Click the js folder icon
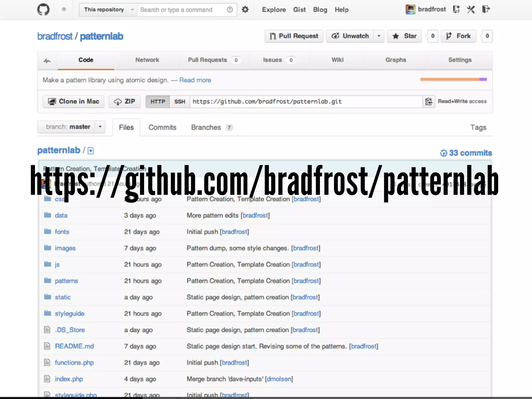 pos(48,264)
